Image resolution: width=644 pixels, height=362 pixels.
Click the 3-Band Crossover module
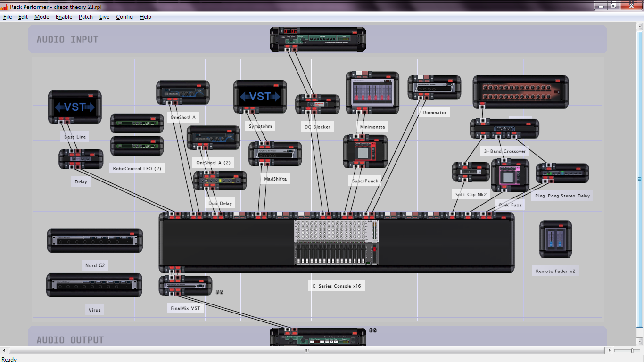click(504, 129)
